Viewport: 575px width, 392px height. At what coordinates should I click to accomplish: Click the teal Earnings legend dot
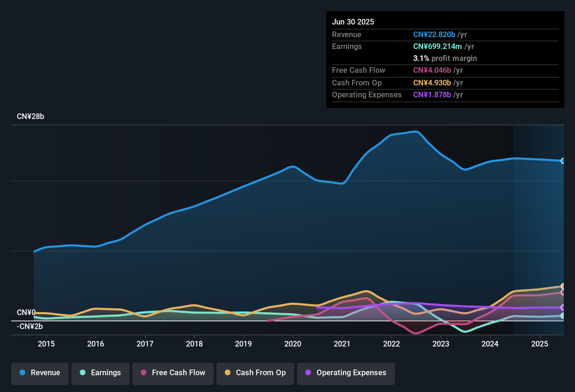[x=83, y=373]
